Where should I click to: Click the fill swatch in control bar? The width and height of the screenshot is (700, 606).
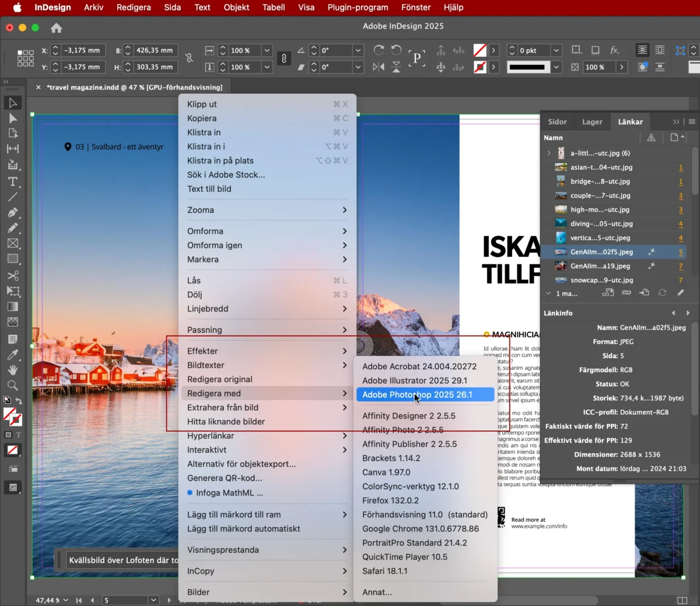point(480,51)
